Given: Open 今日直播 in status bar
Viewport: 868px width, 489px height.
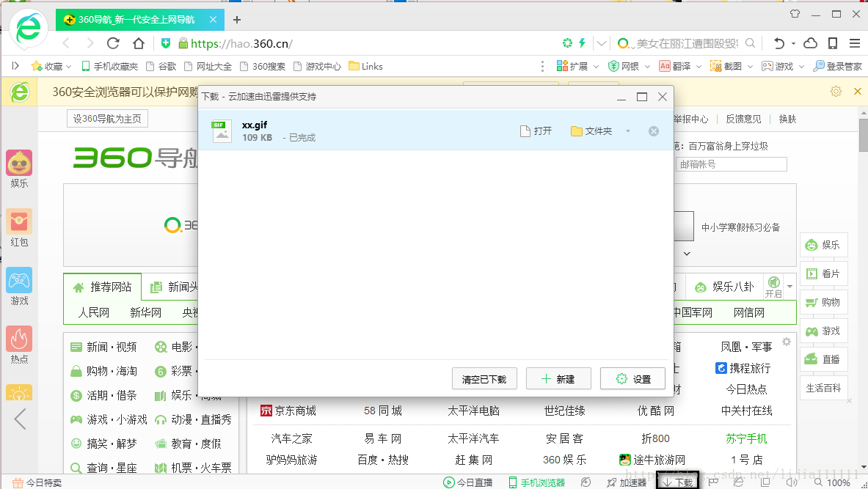Looking at the screenshot, I should click(x=468, y=482).
